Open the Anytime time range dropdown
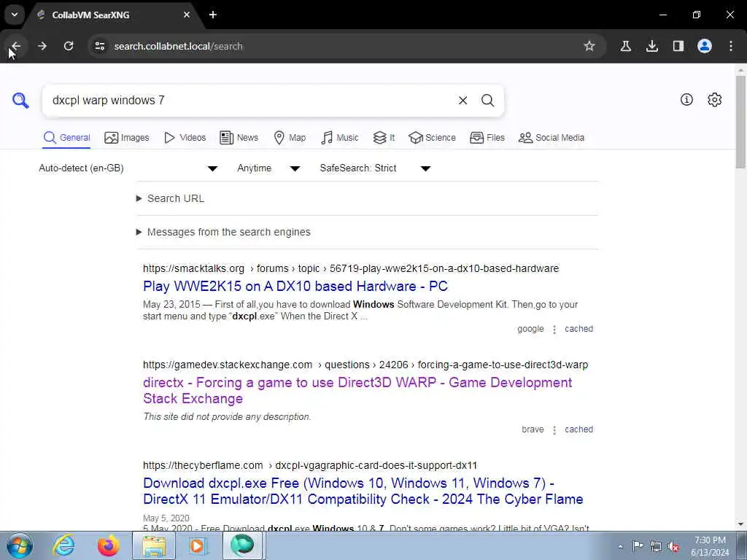The width and height of the screenshot is (747, 560). [x=268, y=168]
